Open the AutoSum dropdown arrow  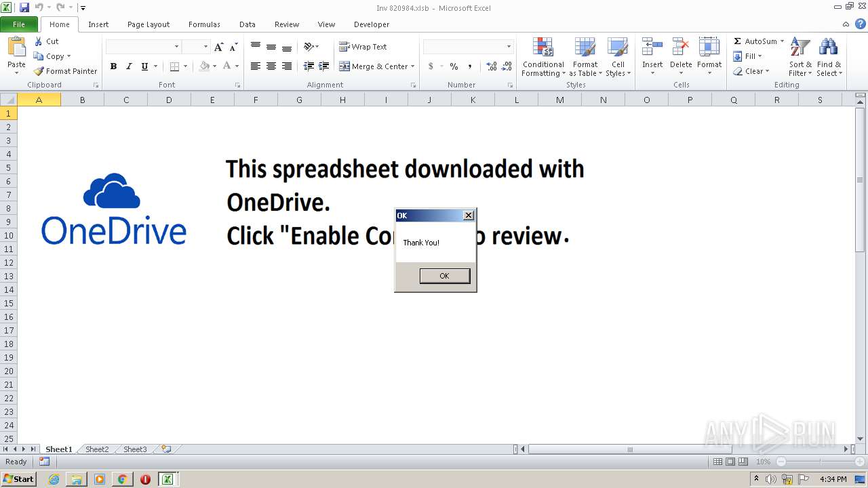782,41
